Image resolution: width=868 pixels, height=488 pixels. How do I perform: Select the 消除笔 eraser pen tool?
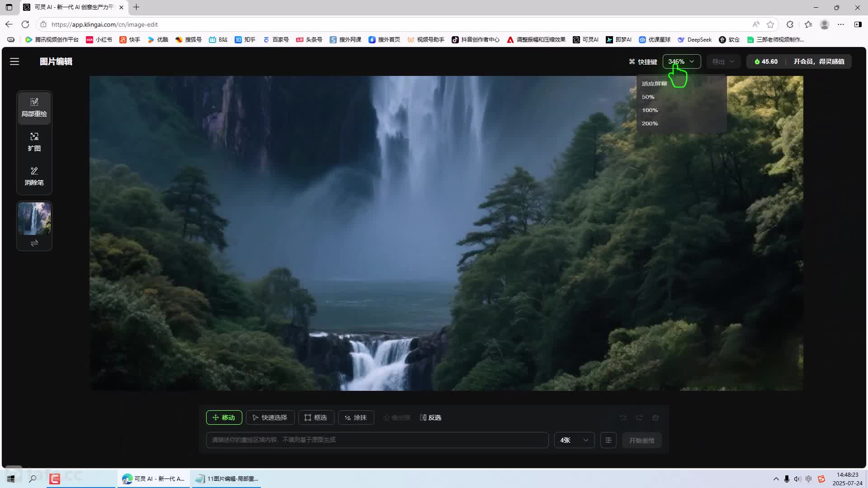[34, 176]
